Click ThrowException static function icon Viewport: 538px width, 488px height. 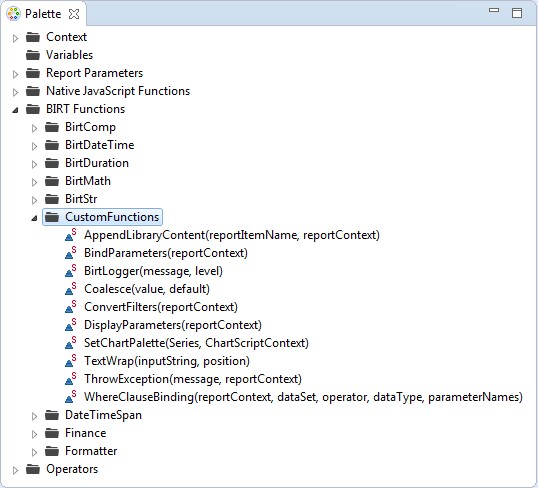(71, 379)
